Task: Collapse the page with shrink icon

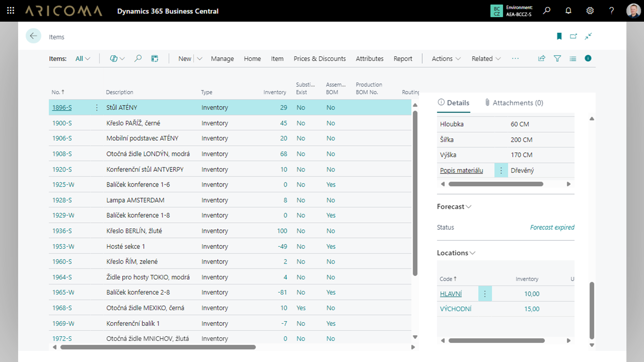Action: [588, 36]
